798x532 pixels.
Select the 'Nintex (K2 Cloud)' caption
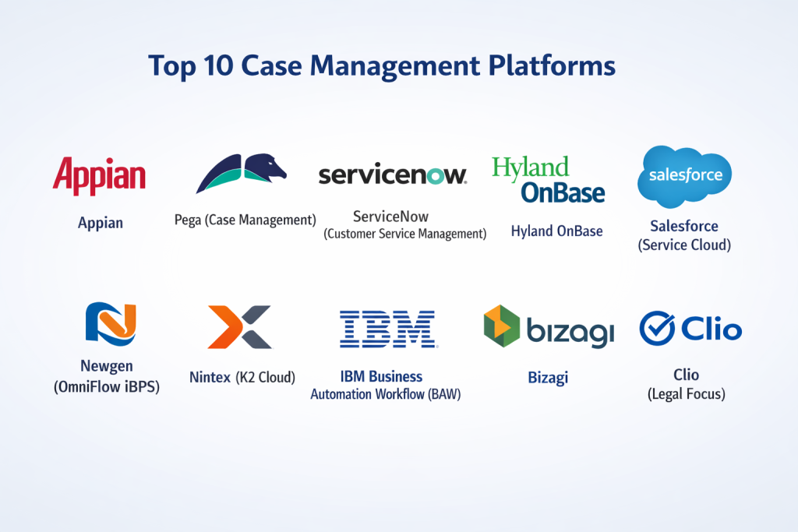[242, 378]
